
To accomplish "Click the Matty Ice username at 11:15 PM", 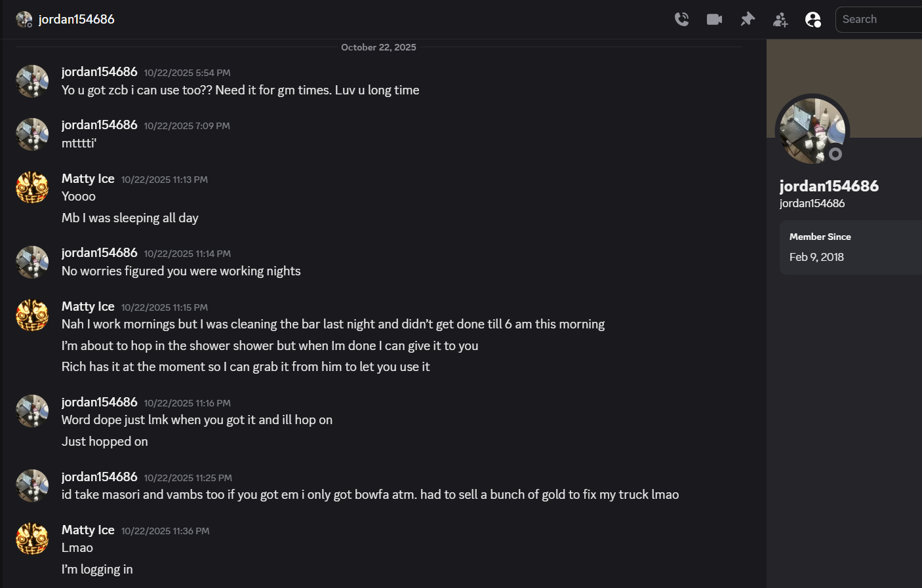I will [88, 306].
